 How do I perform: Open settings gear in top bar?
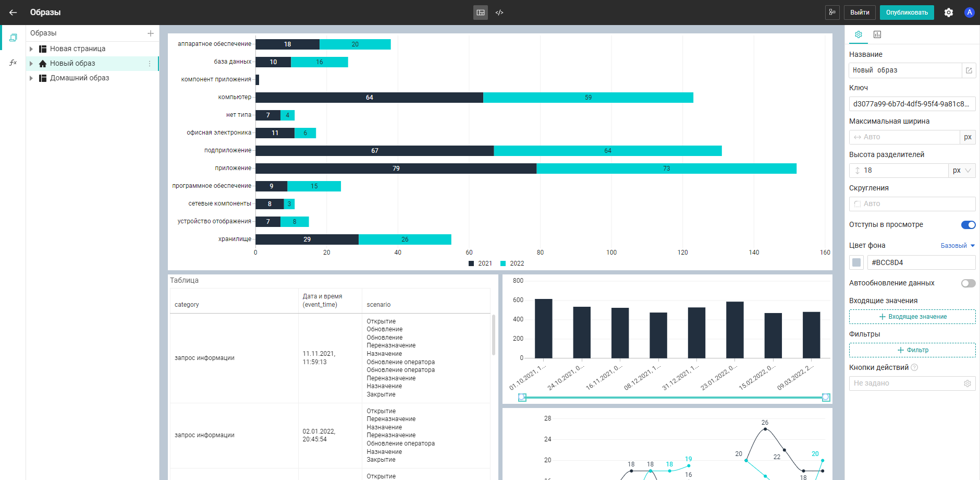tap(949, 13)
